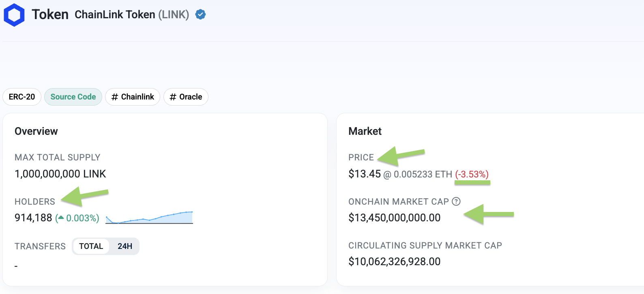This screenshot has width=644, height=294.
Task: Click the Market card heading
Action: (x=365, y=131)
